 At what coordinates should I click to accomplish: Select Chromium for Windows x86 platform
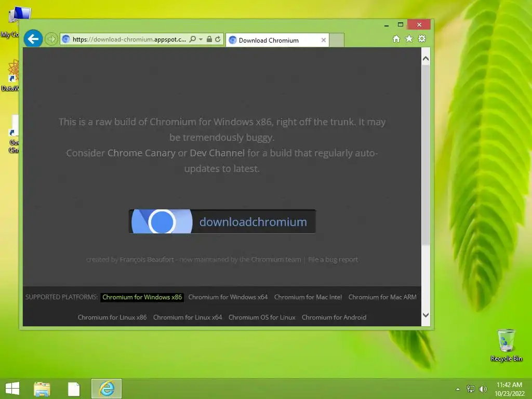[142, 297]
